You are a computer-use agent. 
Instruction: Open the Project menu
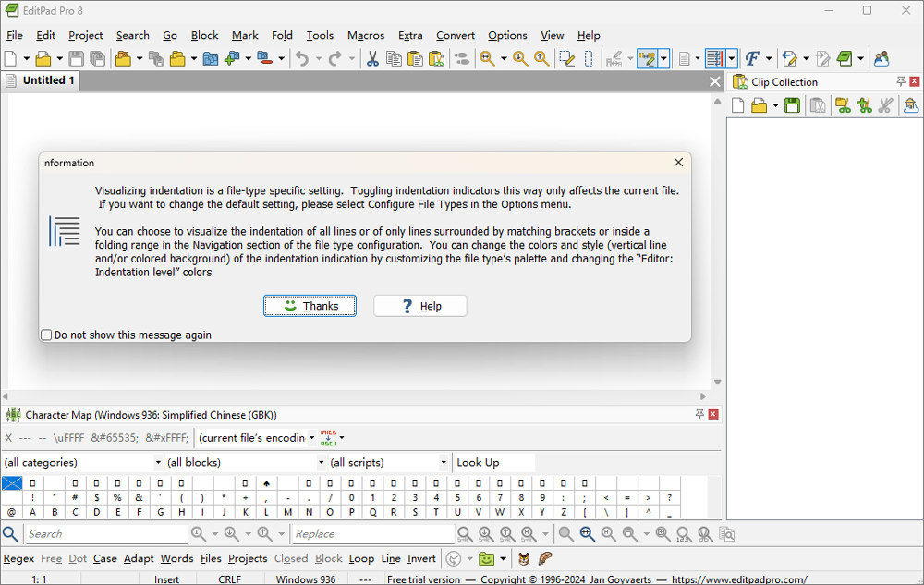pos(85,35)
